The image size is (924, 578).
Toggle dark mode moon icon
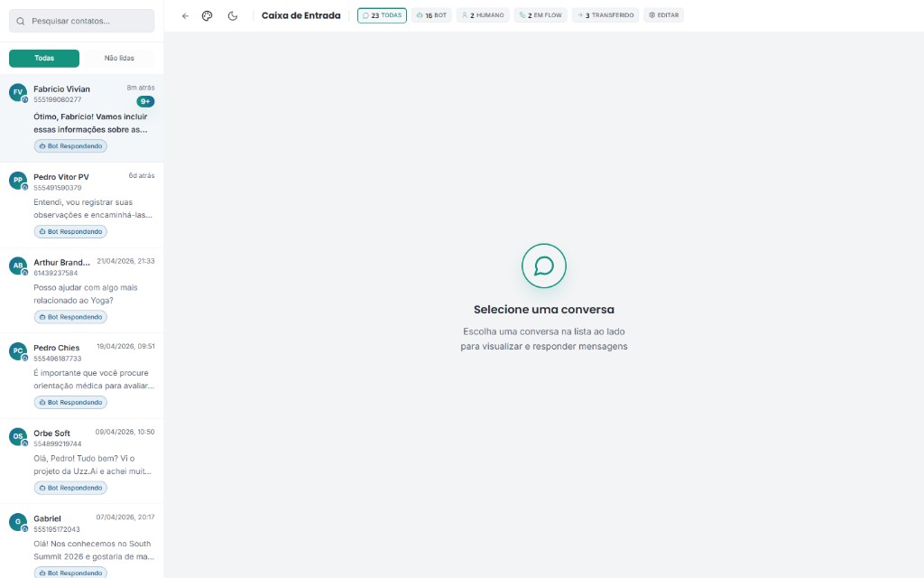coord(233,16)
